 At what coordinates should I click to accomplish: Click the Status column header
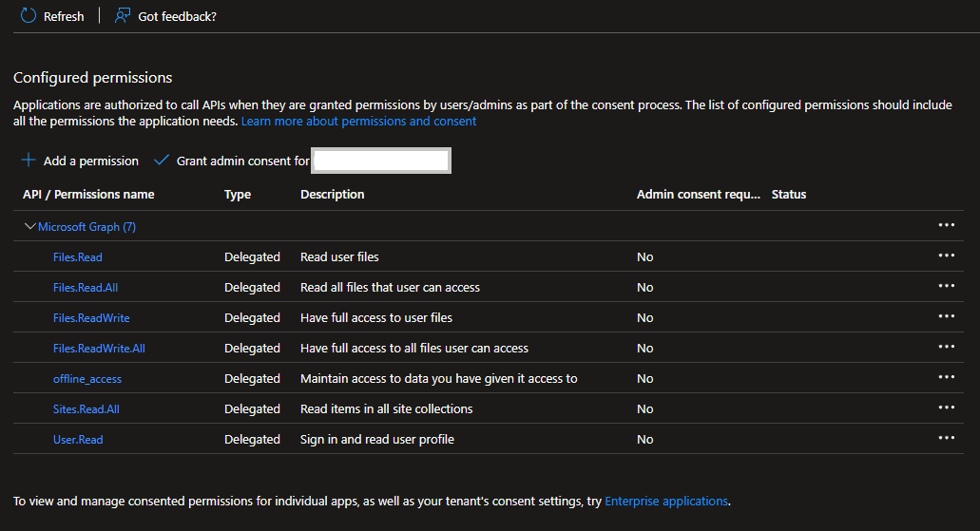tap(789, 195)
